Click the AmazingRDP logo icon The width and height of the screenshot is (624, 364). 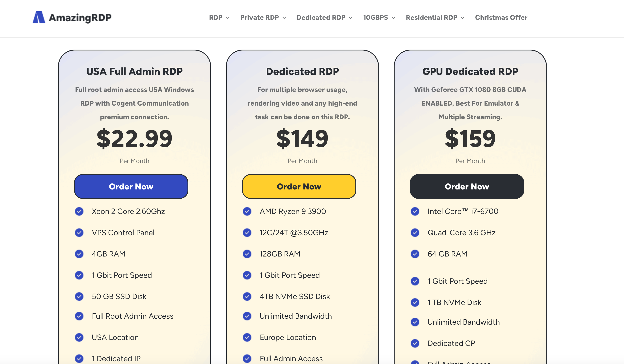click(39, 17)
